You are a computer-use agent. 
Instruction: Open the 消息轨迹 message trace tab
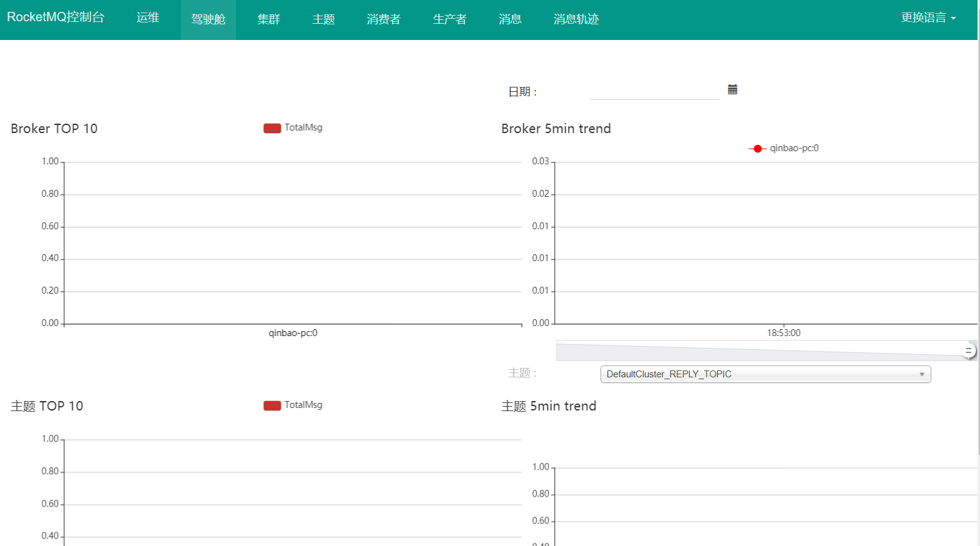point(576,19)
